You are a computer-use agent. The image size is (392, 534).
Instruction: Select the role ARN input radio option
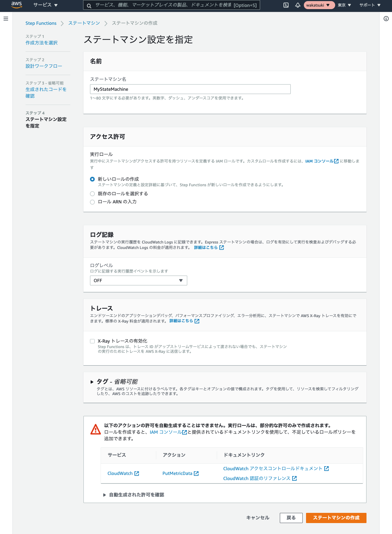(93, 202)
